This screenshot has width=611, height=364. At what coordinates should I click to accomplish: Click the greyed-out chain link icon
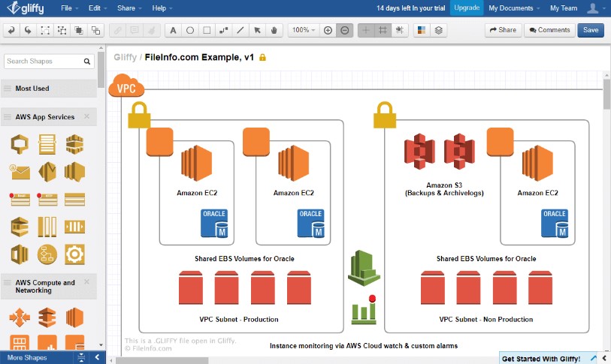pyautogui.click(x=118, y=30)
